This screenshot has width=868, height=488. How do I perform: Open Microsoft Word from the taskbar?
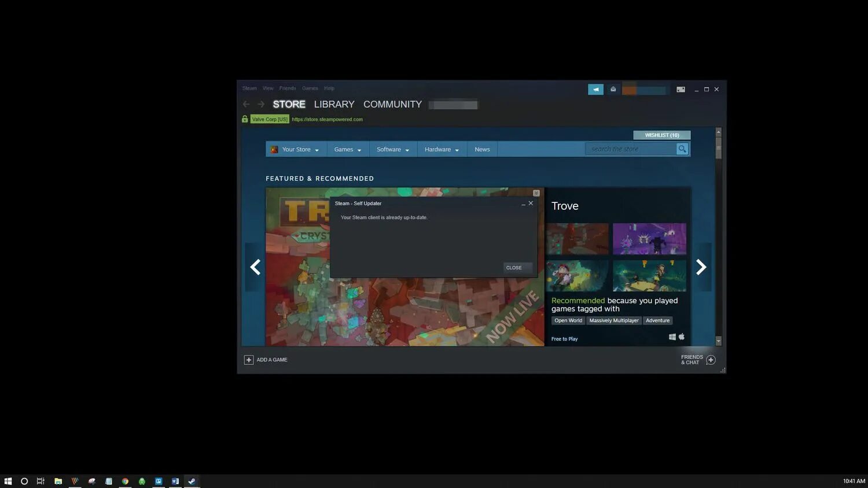click(175, 481)
